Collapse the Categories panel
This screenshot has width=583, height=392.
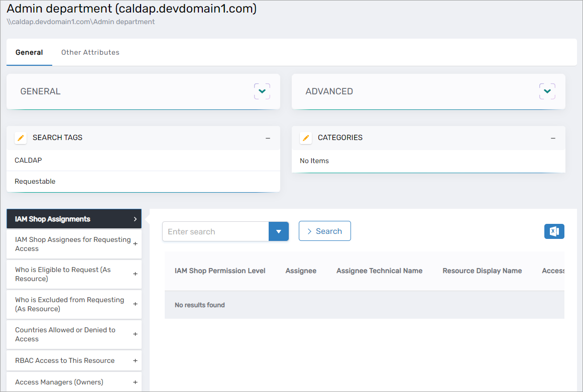(553, 138)
